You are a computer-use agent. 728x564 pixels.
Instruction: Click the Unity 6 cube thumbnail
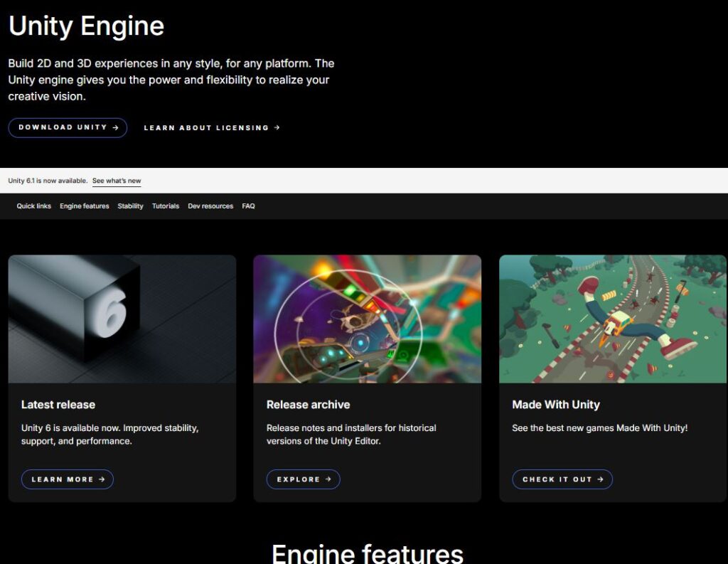(x=122, y=319)
